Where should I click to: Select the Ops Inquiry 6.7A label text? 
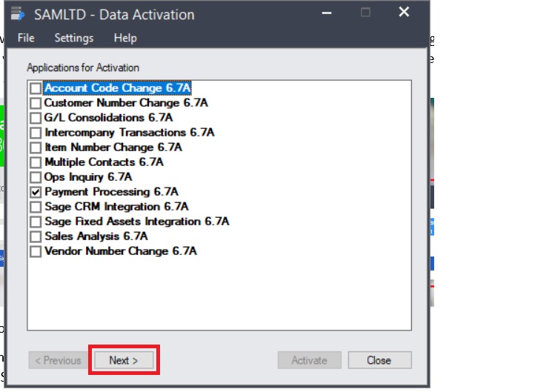click(x=88, y=177)
